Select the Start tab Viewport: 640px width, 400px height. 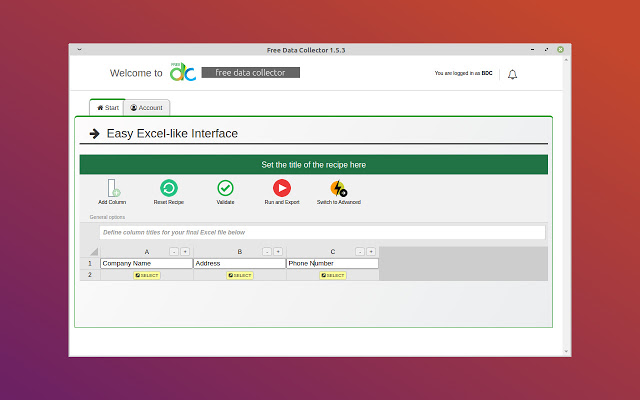pos(107,107)
